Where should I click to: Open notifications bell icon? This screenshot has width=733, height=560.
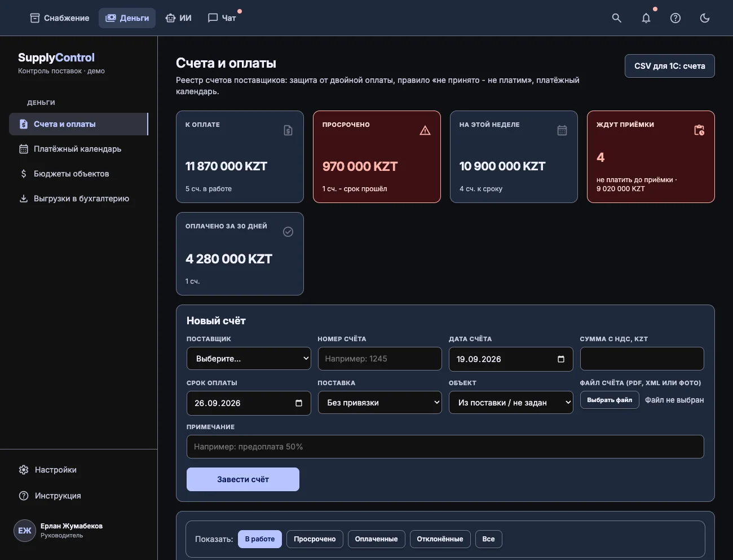tap(646, 18)
